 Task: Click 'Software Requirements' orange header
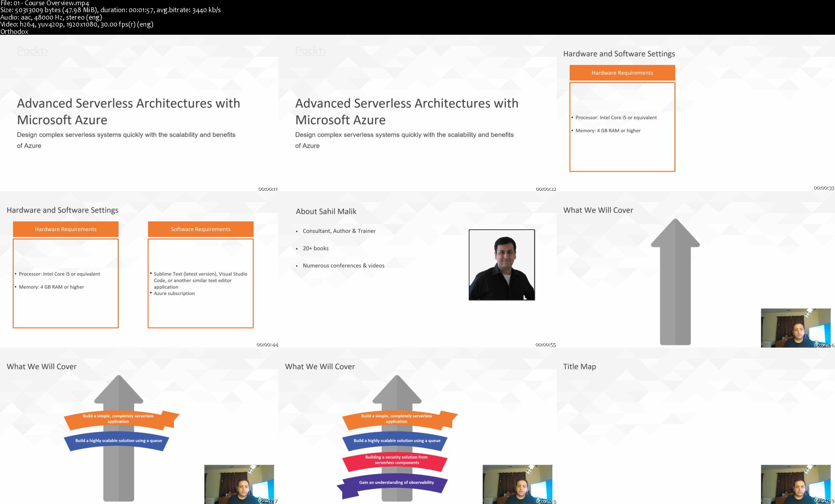point(200,229)
